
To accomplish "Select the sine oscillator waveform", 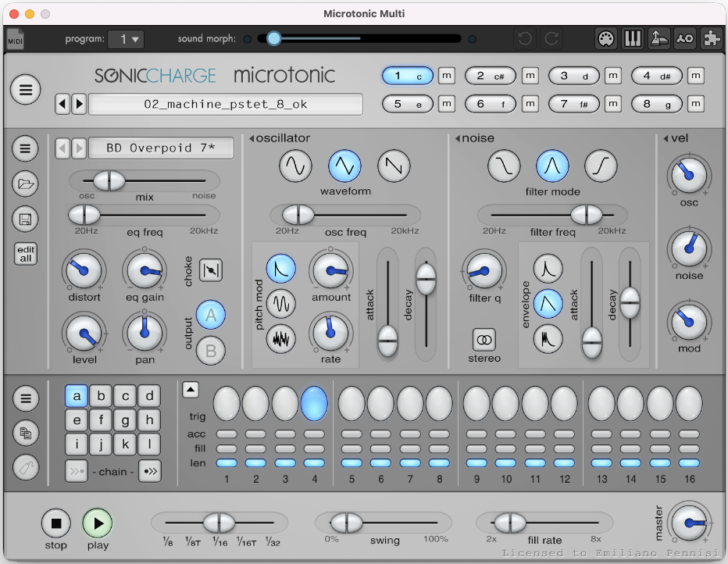I will tap(295, 166).
